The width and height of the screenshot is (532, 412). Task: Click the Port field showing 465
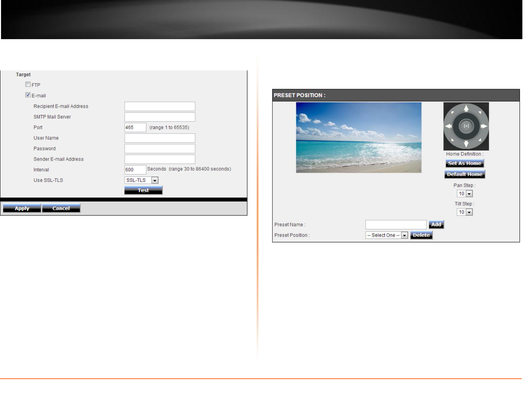pos(135,127)
